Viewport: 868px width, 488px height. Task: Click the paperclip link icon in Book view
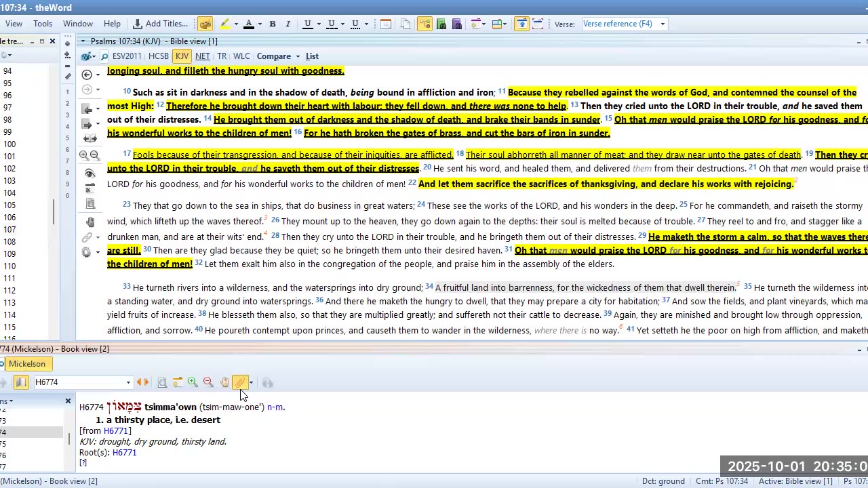click(240, 382)
